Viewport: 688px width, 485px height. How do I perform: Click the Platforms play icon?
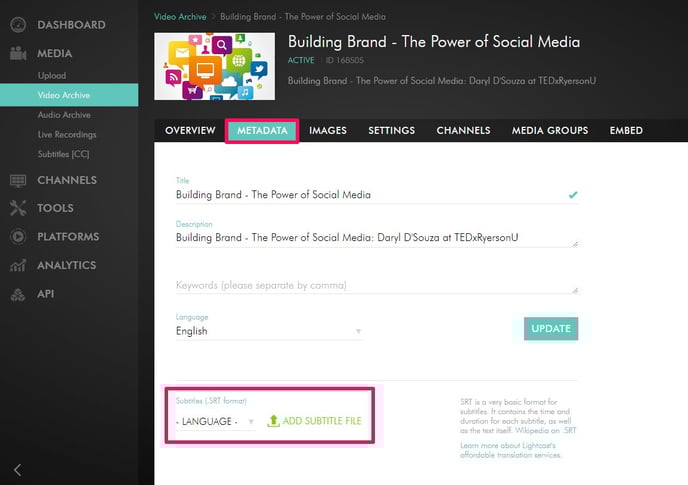coord(18,237)
